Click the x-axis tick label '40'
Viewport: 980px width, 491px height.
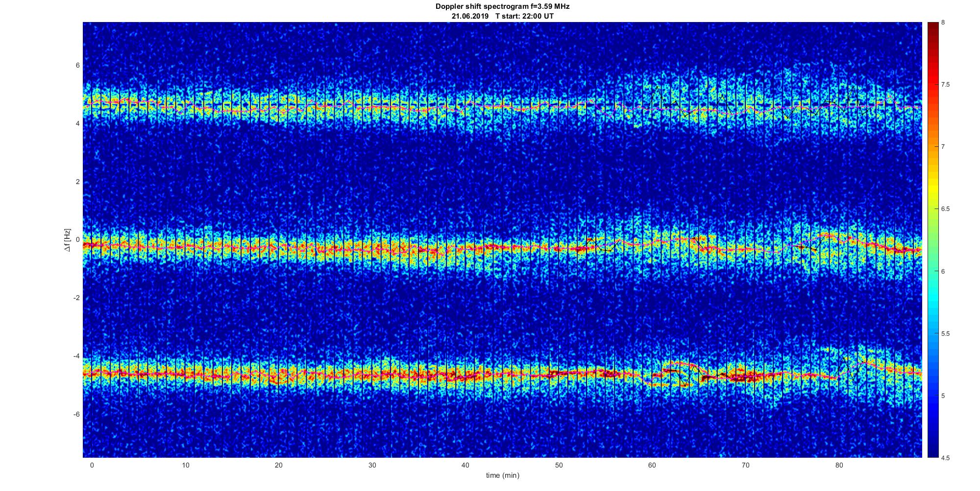tap(465, 465)
